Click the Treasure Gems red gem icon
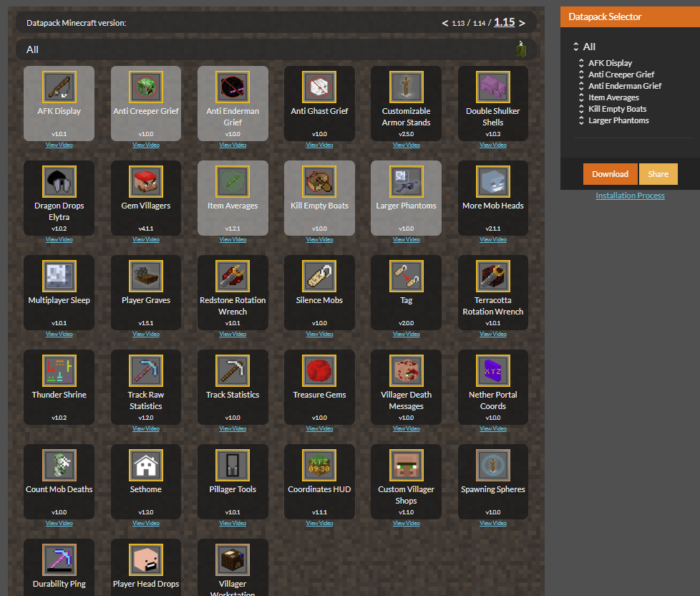Viewport: 700px width, 596px height. tap(319, 371)
